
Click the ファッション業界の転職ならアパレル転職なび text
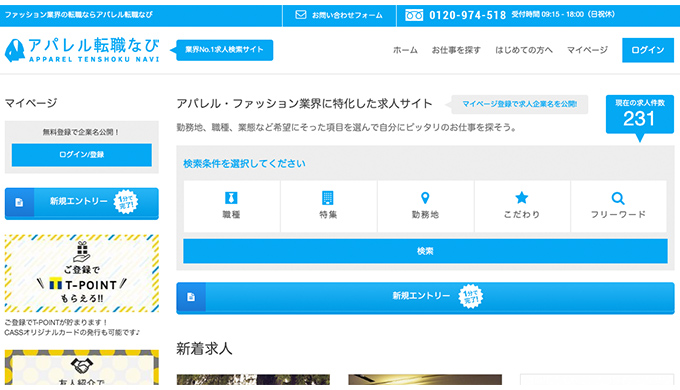(x=78, y=15)
